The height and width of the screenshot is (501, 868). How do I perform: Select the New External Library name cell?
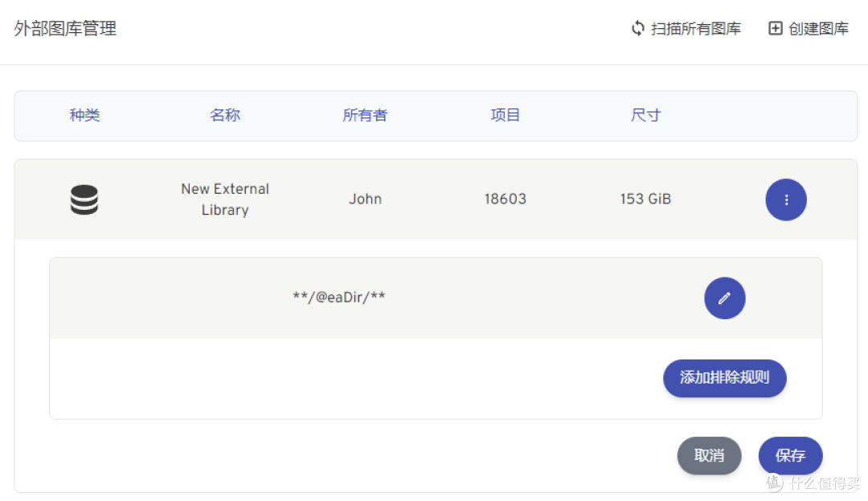225,199
